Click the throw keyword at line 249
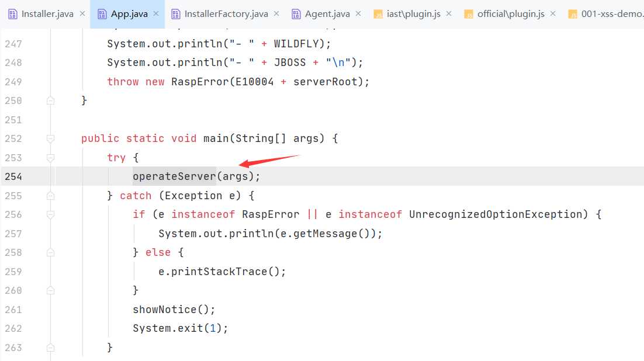The width and height of the screenshot is (644, 361). pos(123,82)
